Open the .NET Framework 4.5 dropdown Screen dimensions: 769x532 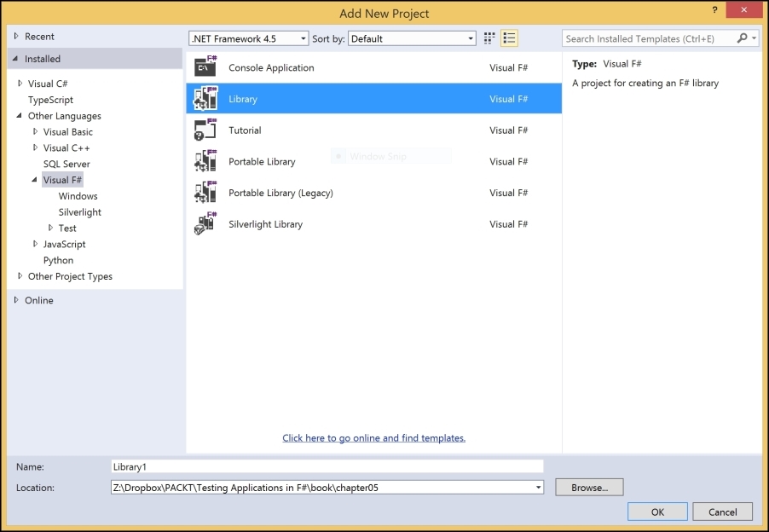click(303, 38)
